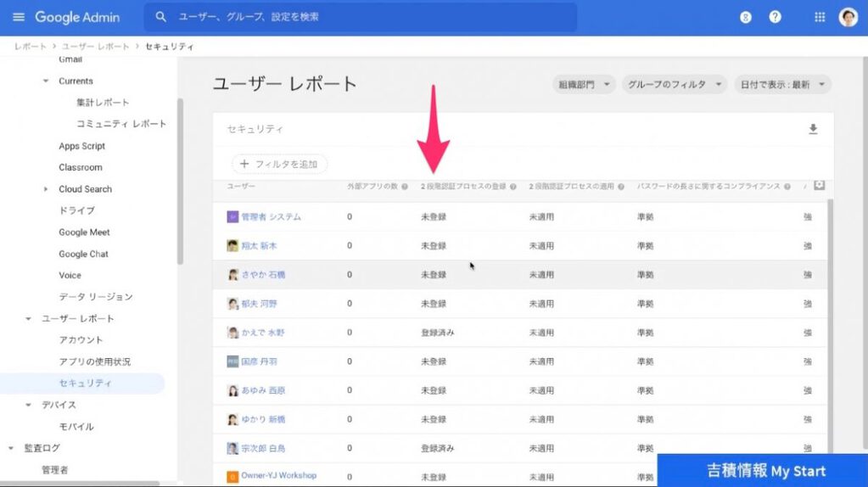Click 登録済み in かえで 水野 row
Viewport: 868px width, 487px height.
coord(437,333)
